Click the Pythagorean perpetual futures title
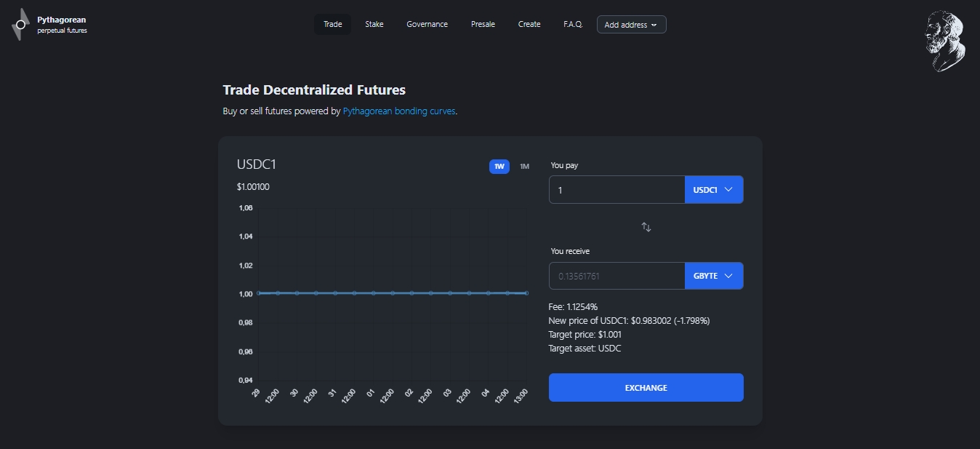 (62, 25)
